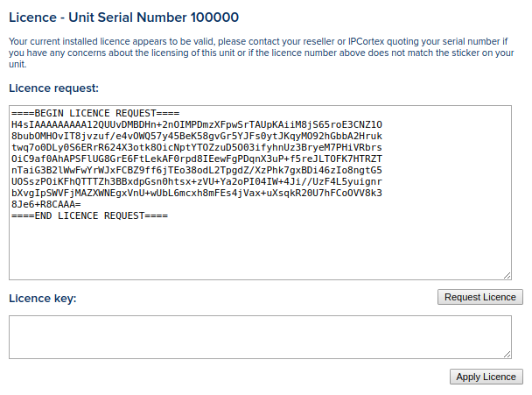The image size is (532, 395).
Task: Place cursor on END LICENCE REQUEST line
Action: point(89,215)
